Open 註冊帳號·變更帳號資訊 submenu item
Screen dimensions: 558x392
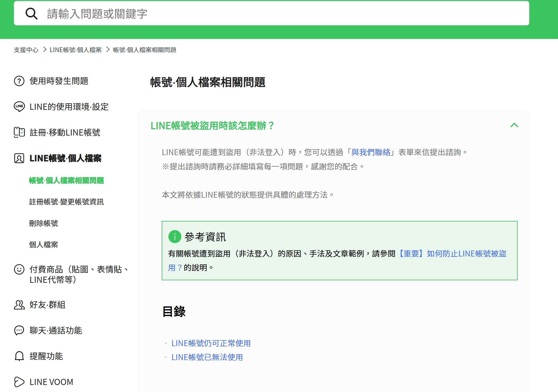(66, 202)
